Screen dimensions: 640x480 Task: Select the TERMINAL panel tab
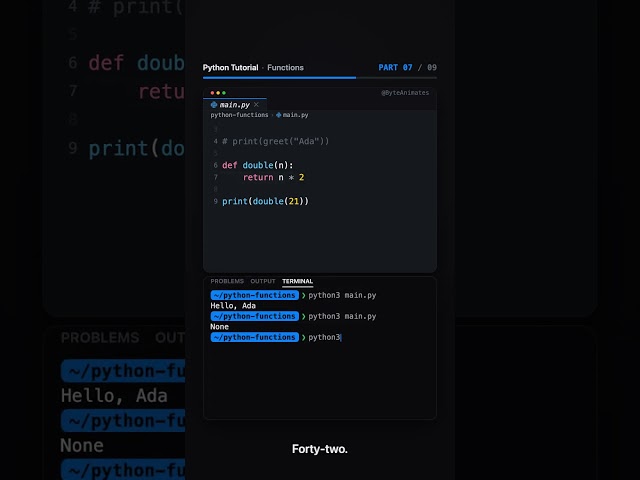(x=298, y=281)
